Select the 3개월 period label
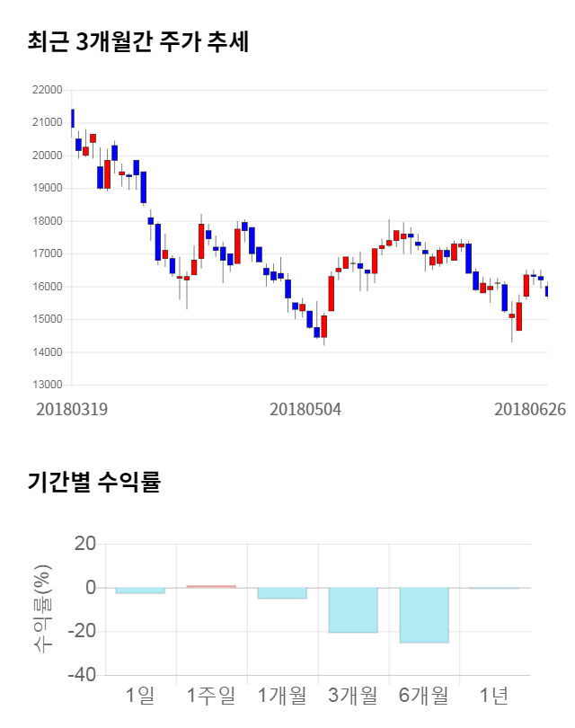The height and width of the screenshot is (728, 575). 353,696
